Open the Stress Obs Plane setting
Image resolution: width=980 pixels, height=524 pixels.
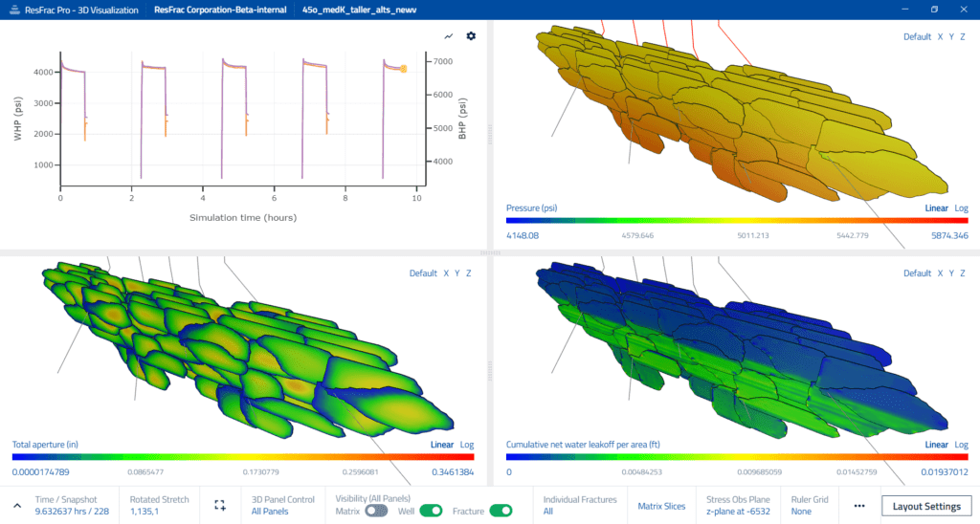(737, 505)
